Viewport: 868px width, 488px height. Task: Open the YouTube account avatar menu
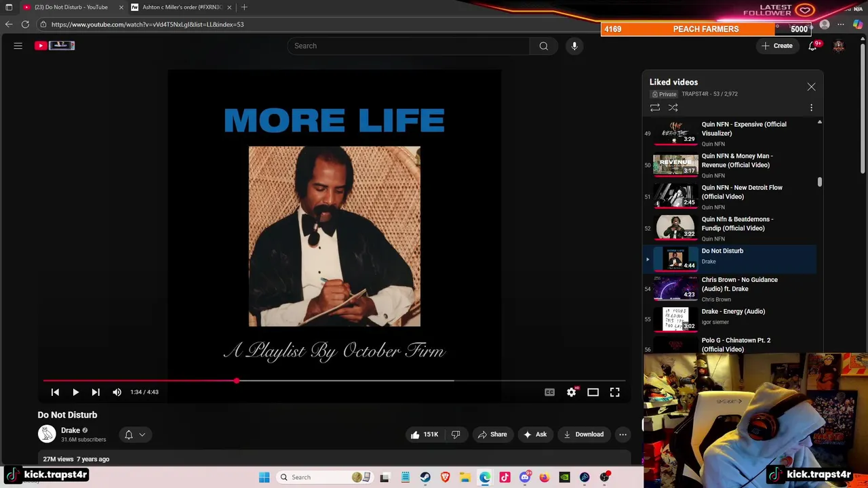(x=839, y=45)
